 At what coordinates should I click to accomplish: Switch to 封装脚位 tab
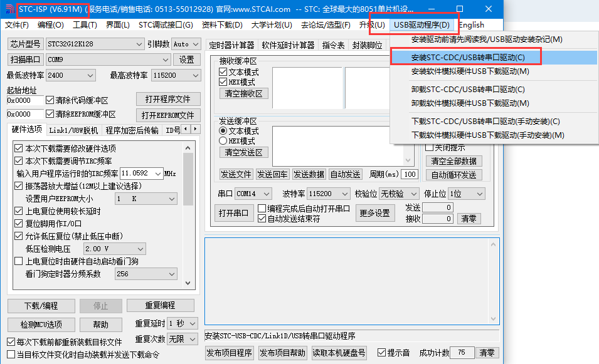[x=367, y=45]
